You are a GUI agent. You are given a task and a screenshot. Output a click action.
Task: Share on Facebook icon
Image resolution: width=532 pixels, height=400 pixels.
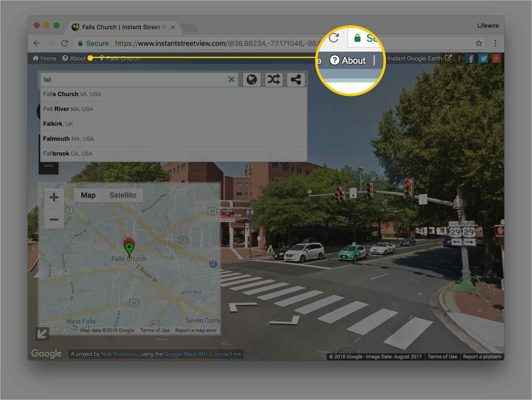tap(470, 58)
